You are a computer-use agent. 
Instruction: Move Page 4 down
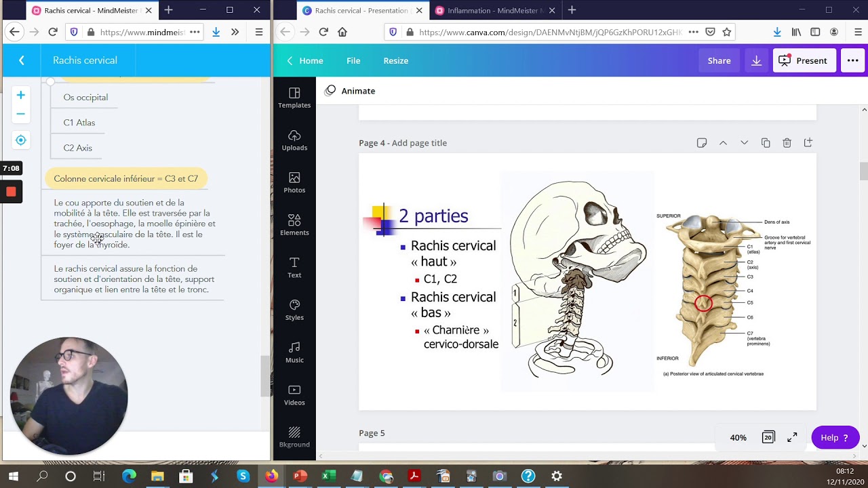744,143
